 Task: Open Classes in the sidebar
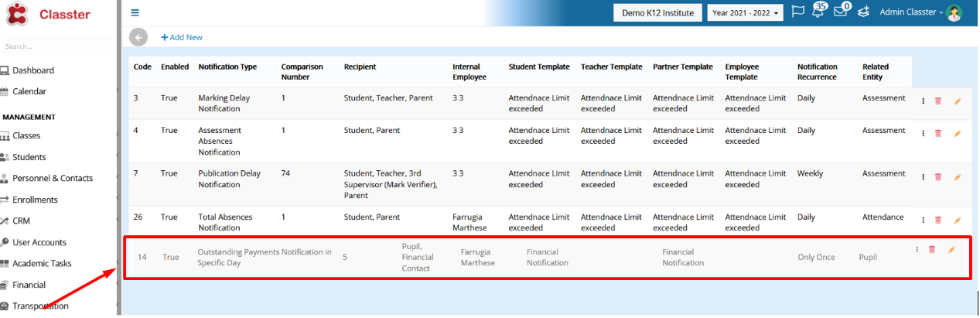click(26, 135)
